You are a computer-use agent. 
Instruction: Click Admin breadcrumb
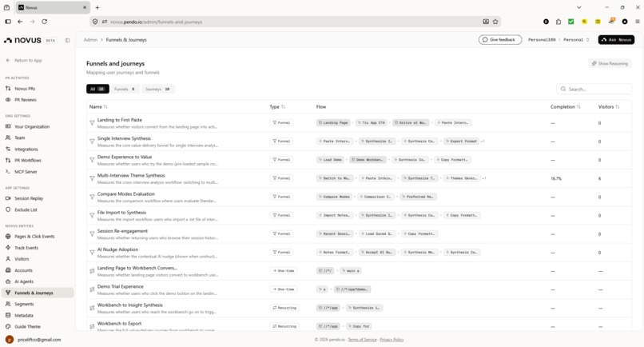(90, 40)
